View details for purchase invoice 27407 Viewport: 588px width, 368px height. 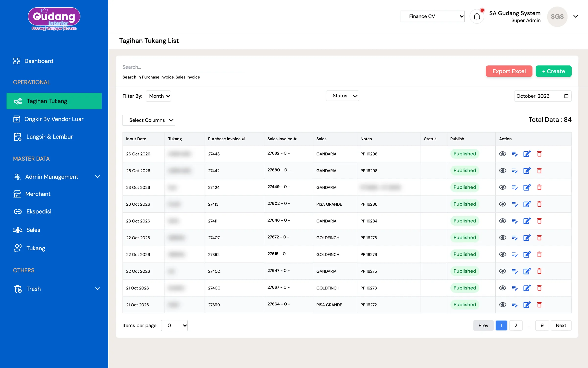click(x=502, y=238)
